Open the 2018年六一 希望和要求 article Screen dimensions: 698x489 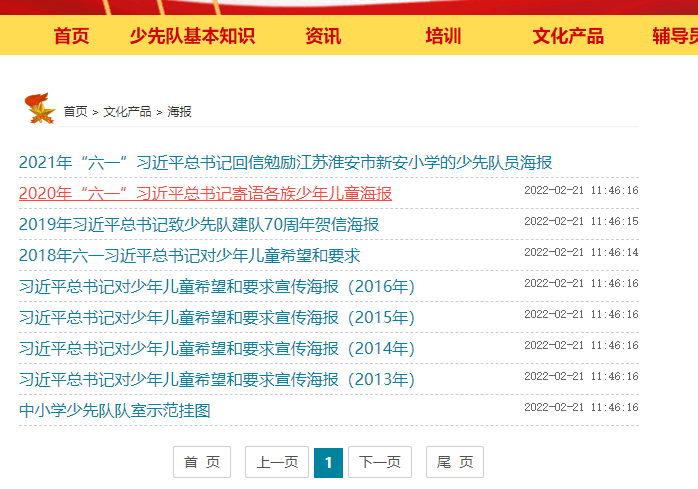(x=189, y=255)
